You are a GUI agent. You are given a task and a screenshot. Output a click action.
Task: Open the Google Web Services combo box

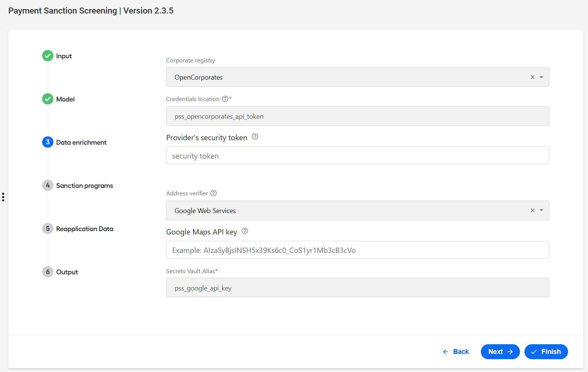[358, 210]
